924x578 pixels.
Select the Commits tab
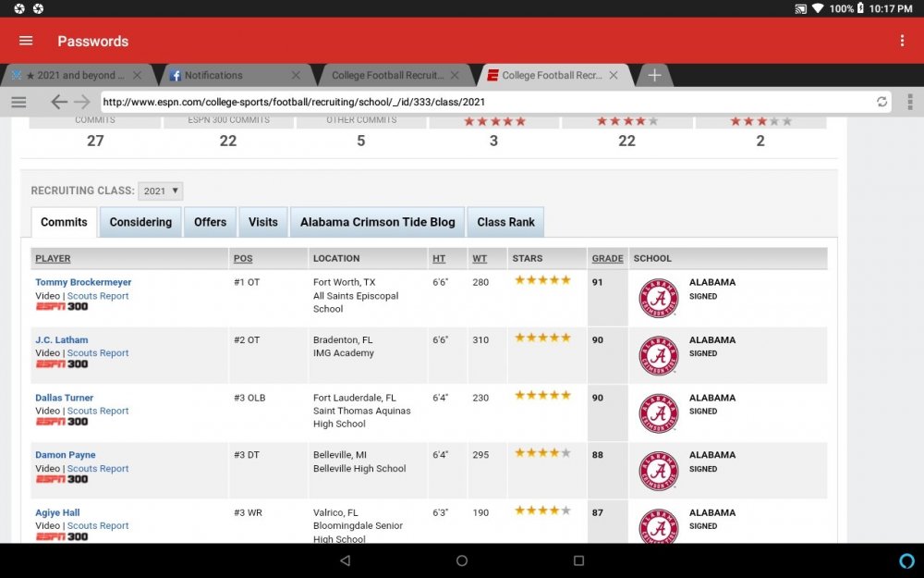(x=64, y=222)
